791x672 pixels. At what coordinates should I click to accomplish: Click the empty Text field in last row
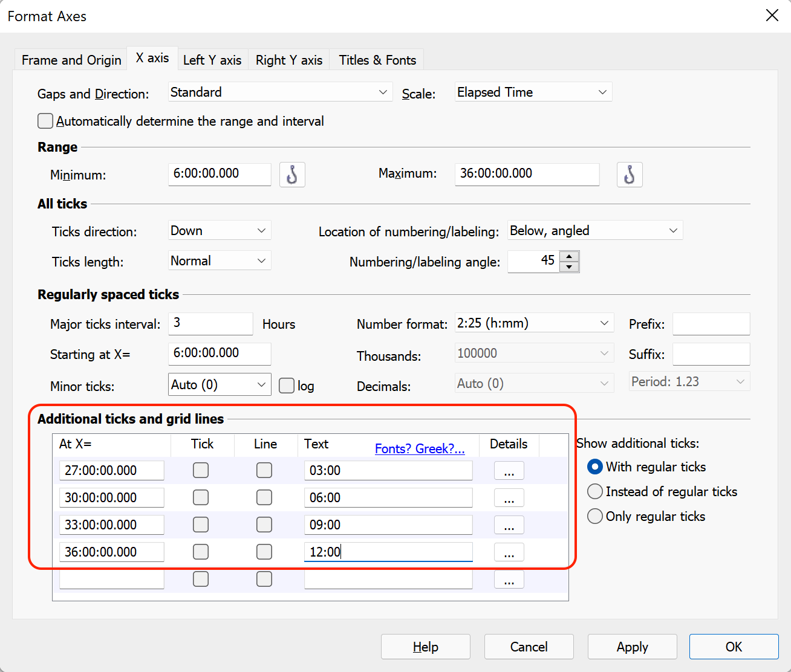(x=388, y=579)
